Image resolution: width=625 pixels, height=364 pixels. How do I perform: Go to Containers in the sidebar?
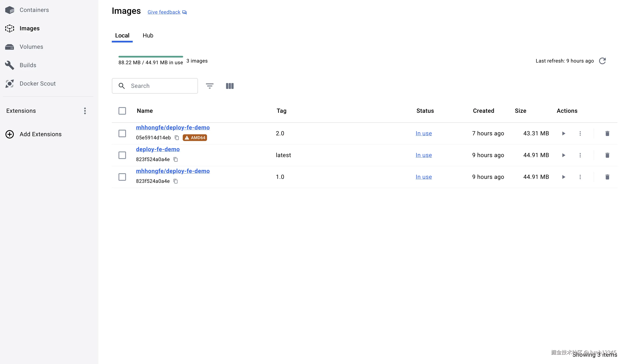[34, 10]
